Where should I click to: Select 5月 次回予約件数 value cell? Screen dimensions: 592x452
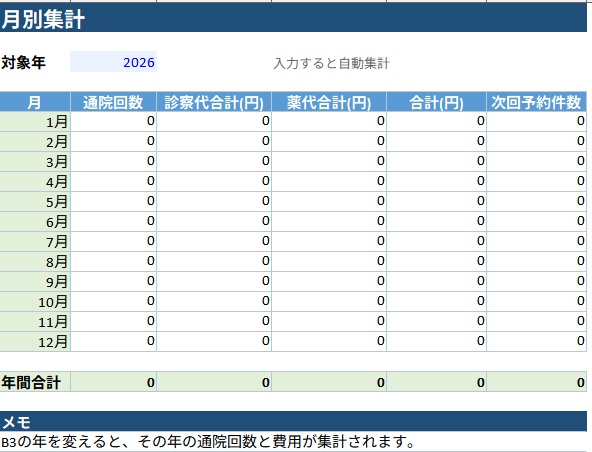coord(536,202)
